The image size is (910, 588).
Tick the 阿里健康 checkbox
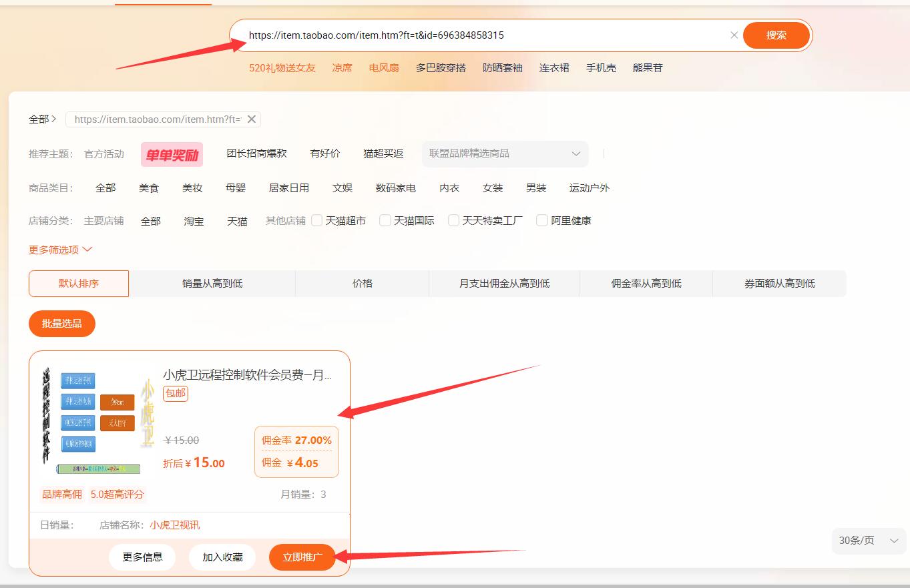tap(542, 220)
